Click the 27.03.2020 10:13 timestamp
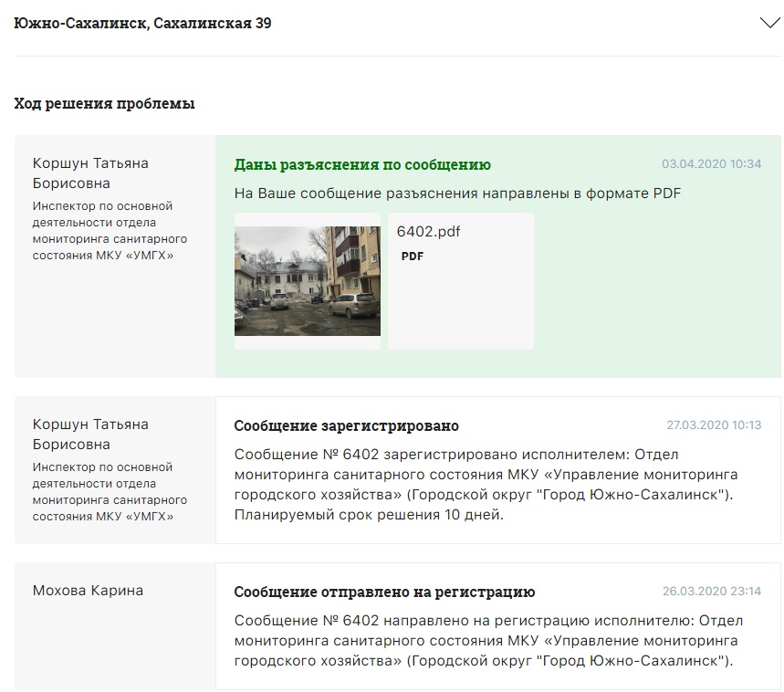The image size is (784, 692). (x=713, y=425)
